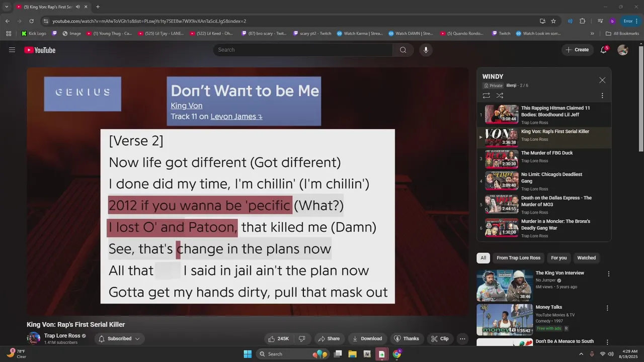The width and height of the screenshot is (644, 362).
Task: Open Chrome extensions puzzle icon
Action: 582,21
